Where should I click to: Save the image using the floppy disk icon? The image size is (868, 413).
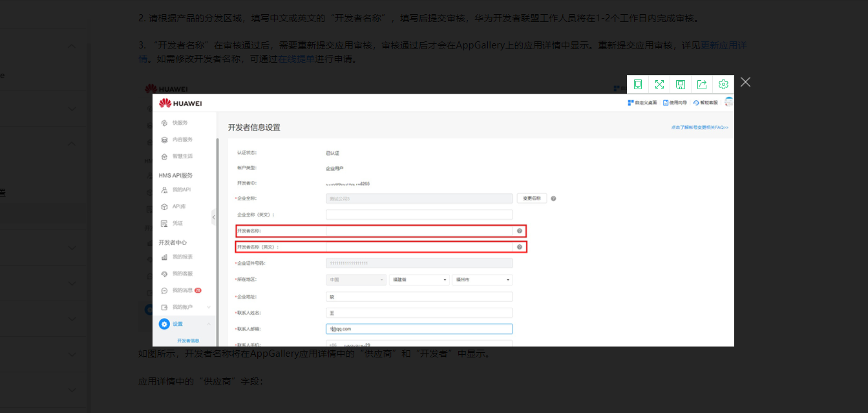click(681, 84)
